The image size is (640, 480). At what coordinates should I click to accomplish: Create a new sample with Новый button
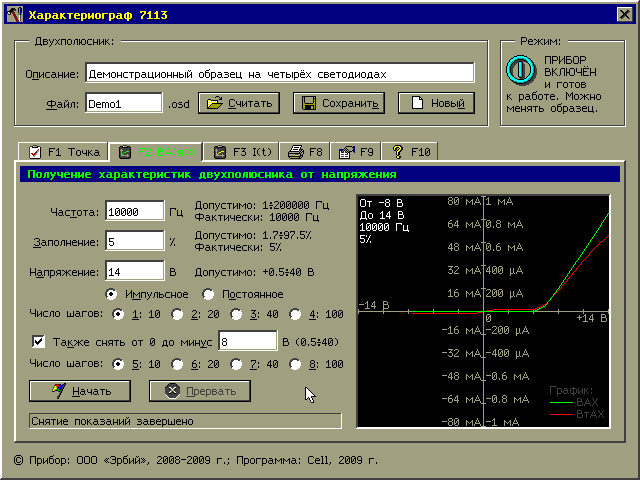[x=436, y=103]
